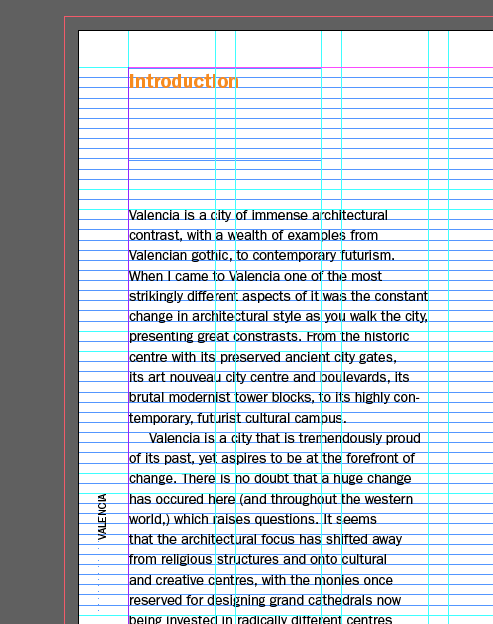Image resolution: width=493 pixels, height=624 pixels.
Task: Click the line 'When I came to Valencia one of the most'
Action: coord(255,276)
